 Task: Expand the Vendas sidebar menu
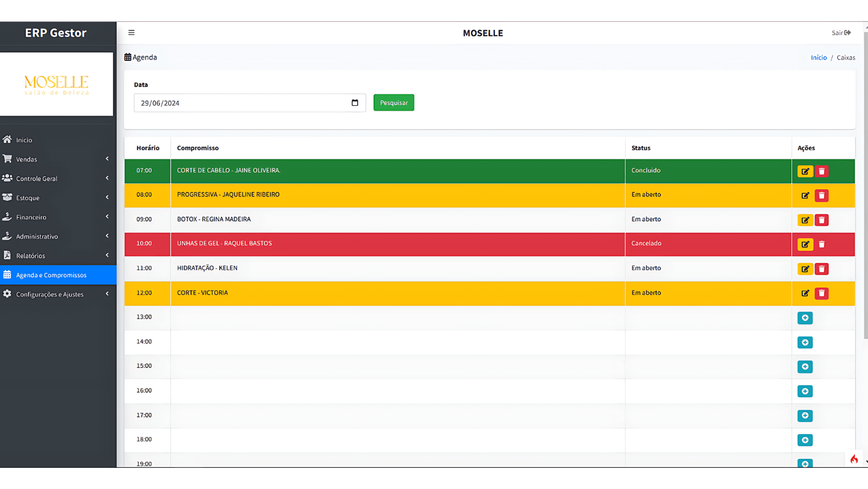57,159
